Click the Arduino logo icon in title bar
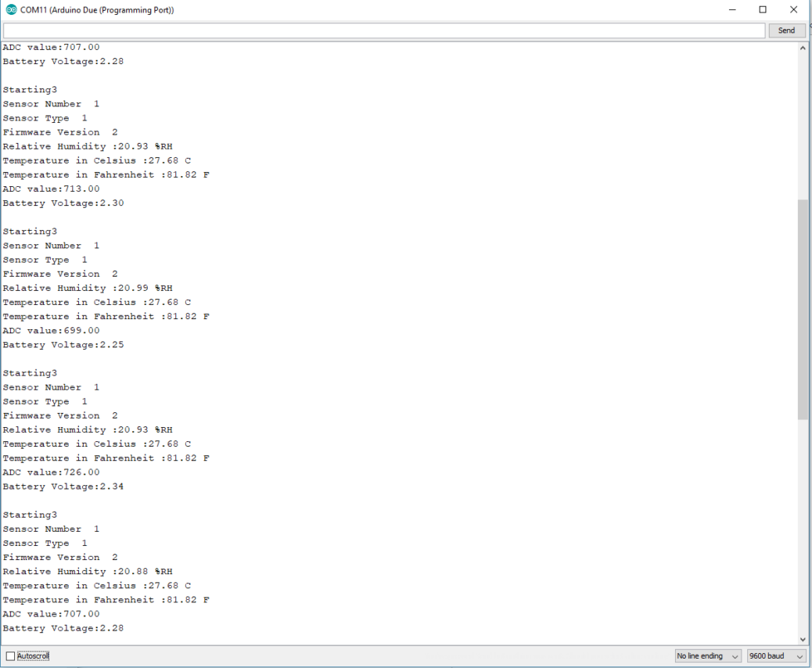The image size is (812, 668). (11, 10)
